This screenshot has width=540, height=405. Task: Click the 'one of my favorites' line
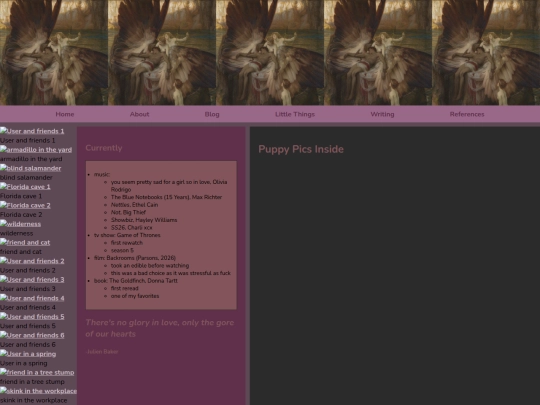tap(135, 296)
